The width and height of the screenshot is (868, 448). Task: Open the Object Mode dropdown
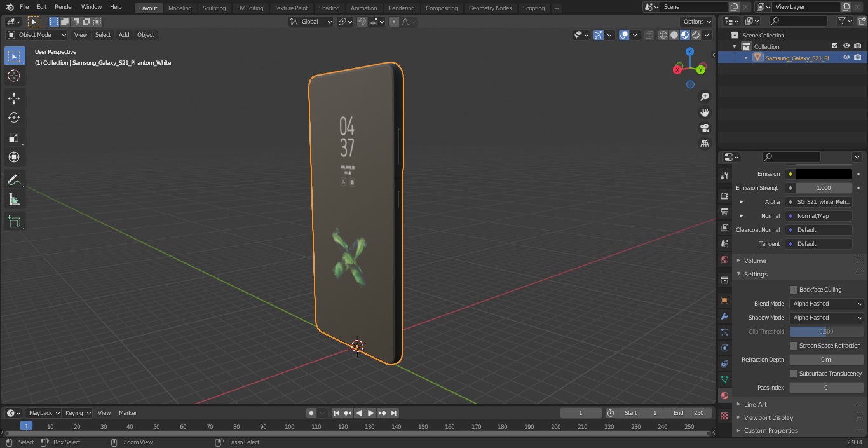(37, 35)
